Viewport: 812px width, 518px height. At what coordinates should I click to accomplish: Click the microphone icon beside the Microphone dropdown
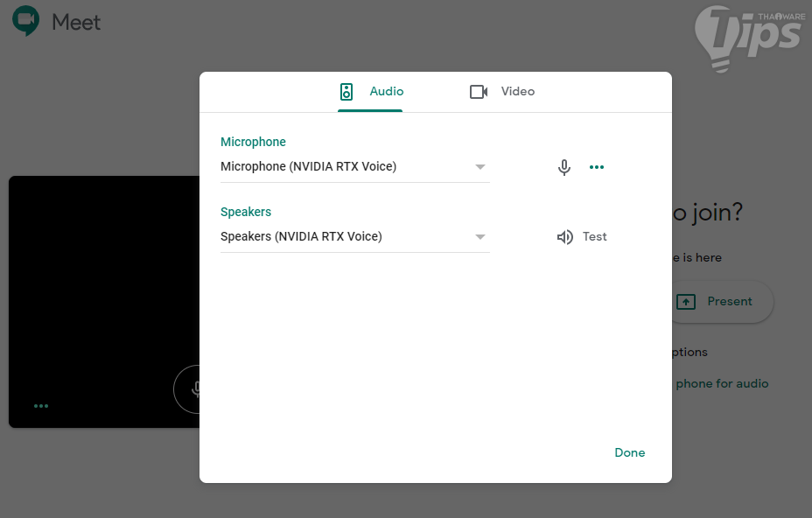564,167
